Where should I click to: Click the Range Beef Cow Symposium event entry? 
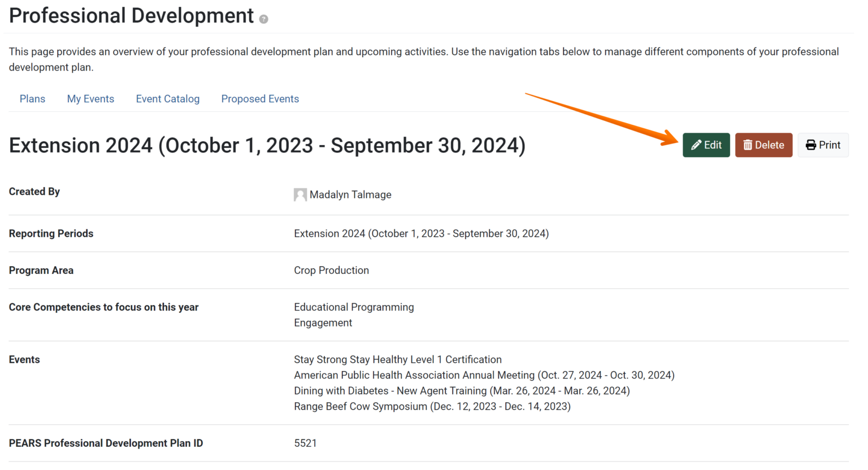pyautogui.click(x=432, y=406)
